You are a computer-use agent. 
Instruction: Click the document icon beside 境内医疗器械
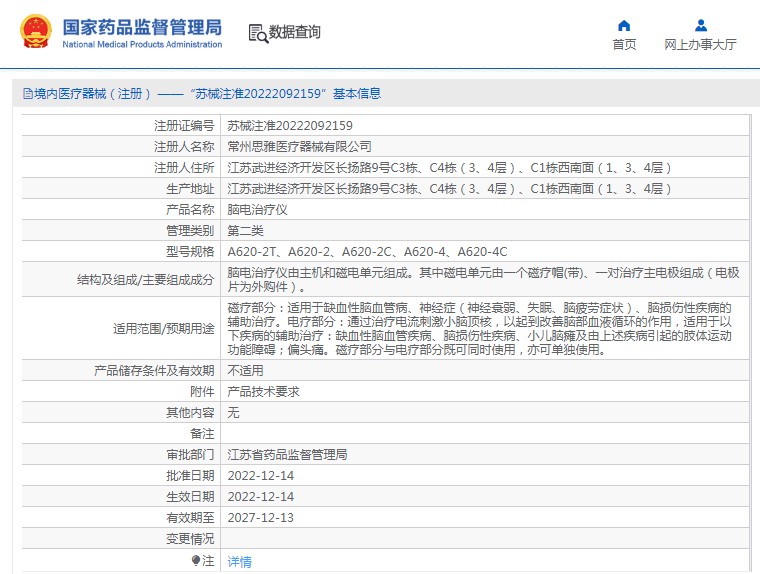point(28,94)
